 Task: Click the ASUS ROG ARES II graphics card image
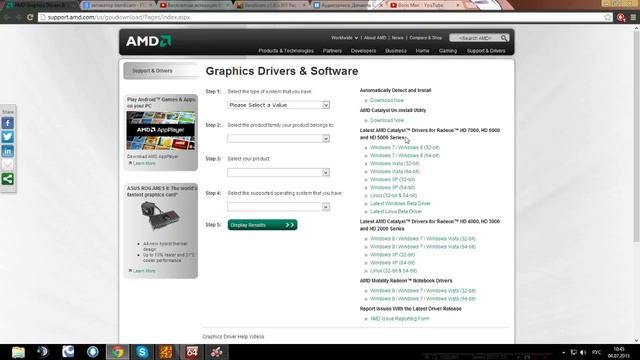[x=160, y=216]
